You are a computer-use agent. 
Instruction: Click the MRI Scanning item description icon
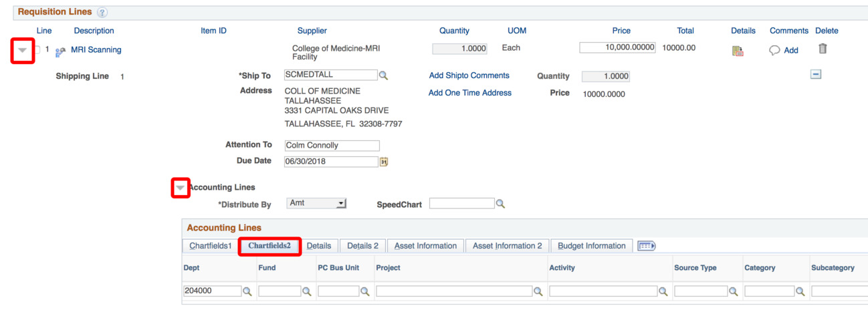(x=61, y=51)
